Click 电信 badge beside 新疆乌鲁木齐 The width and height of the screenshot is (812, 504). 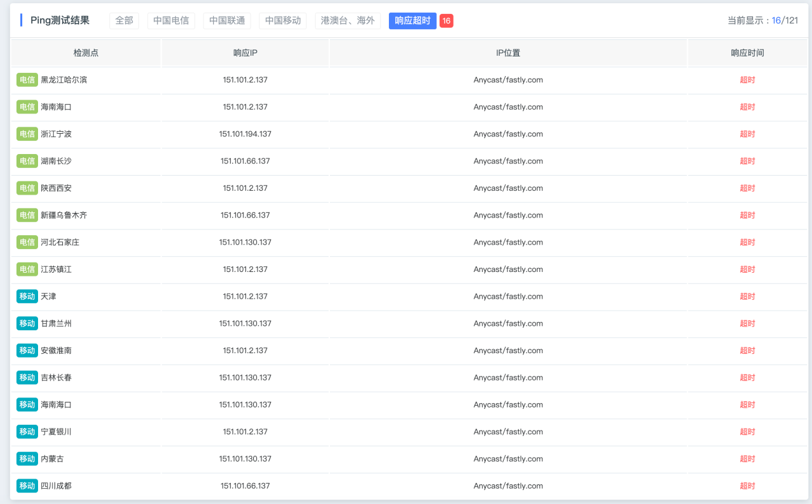coord(27,215)
